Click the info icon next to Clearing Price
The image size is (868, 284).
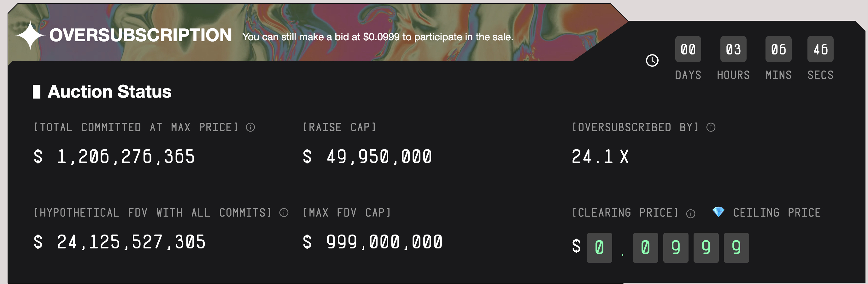[691, 214]
